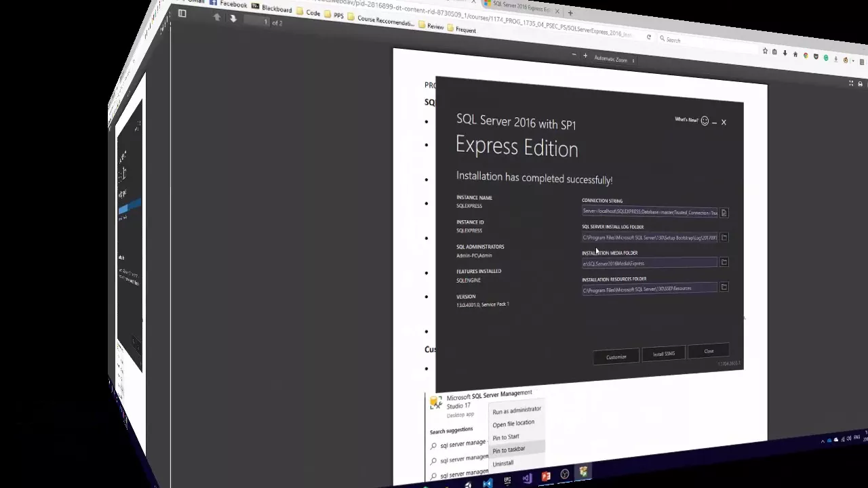Click Microsoft SQL Server Management Studio 17 result

(x=481, y=401)
